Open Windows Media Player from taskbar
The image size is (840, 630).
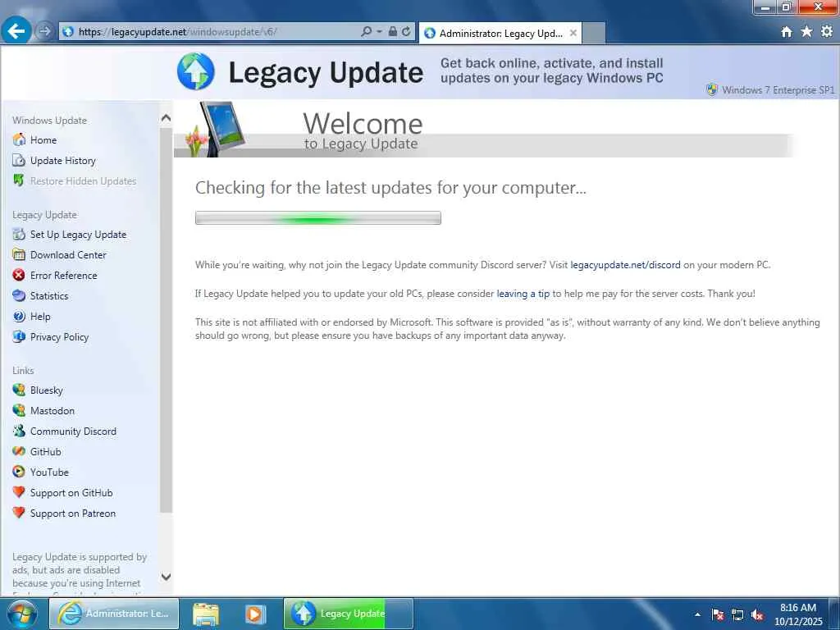pyautogui.click(x=255, y=614)
